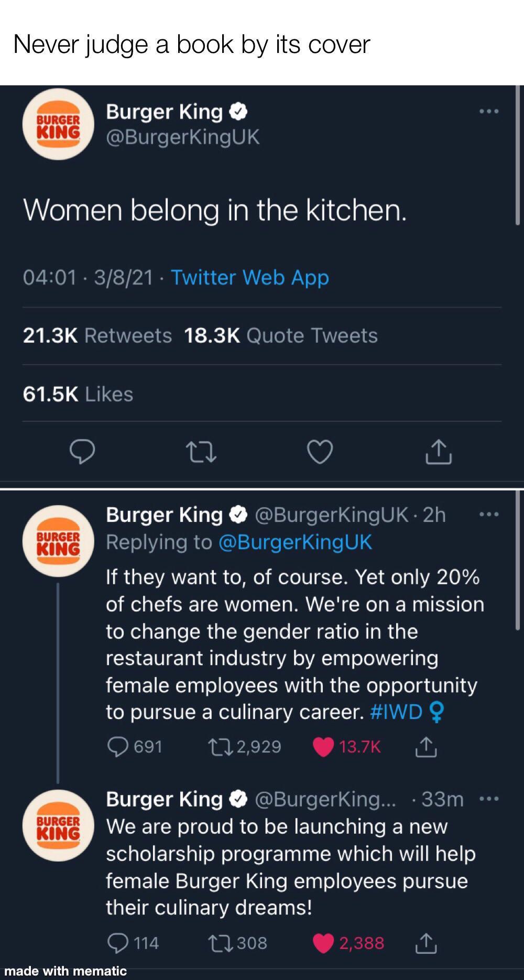Reply to the scholarship tweet with 114 comments
The height and width of the screenshot is (980, 524).
[x=118, y=943]
